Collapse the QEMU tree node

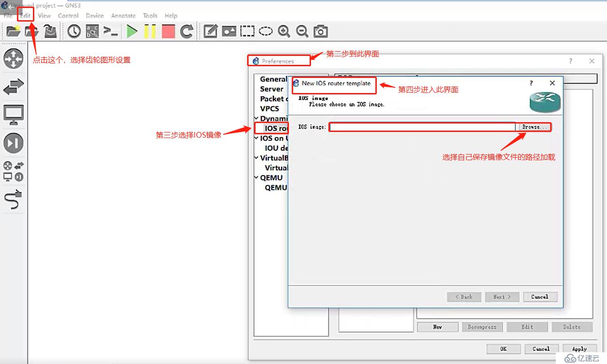pos(257,178)
